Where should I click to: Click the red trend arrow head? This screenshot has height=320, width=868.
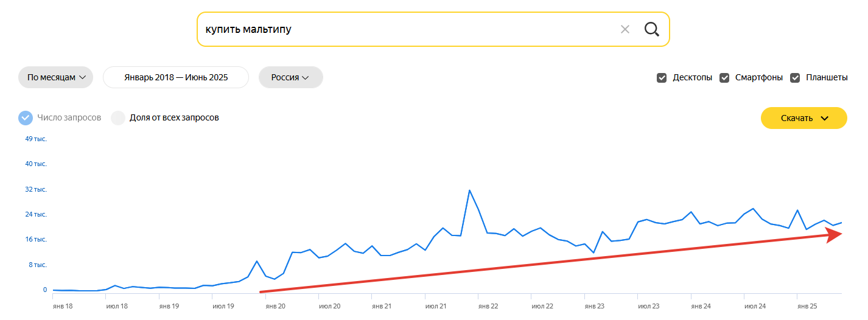click(x=835, y=235)
